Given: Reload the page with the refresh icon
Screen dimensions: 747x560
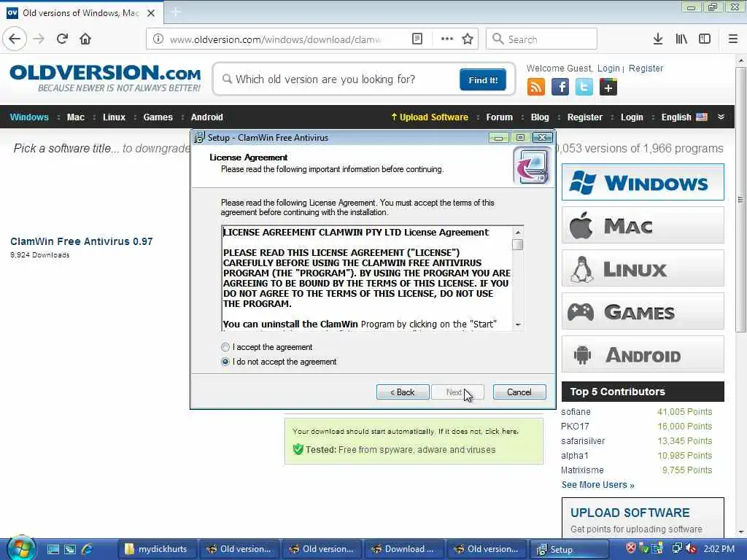Looking at the screenshot, I should (62, 39).
